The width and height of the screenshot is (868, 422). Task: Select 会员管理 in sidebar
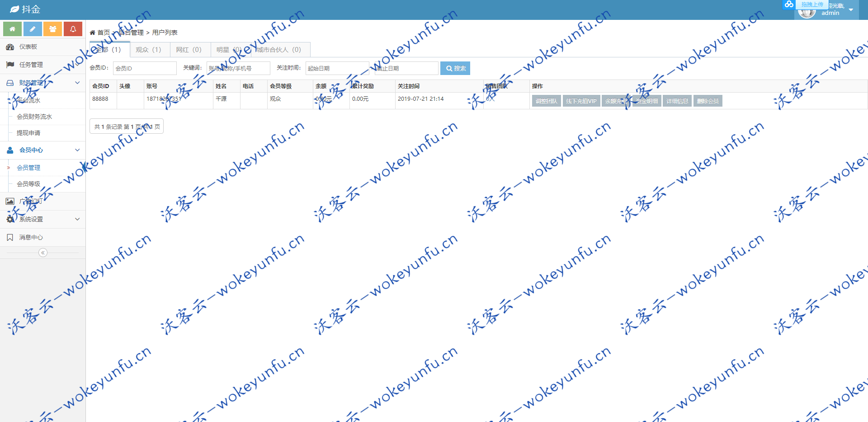point(28,168)
